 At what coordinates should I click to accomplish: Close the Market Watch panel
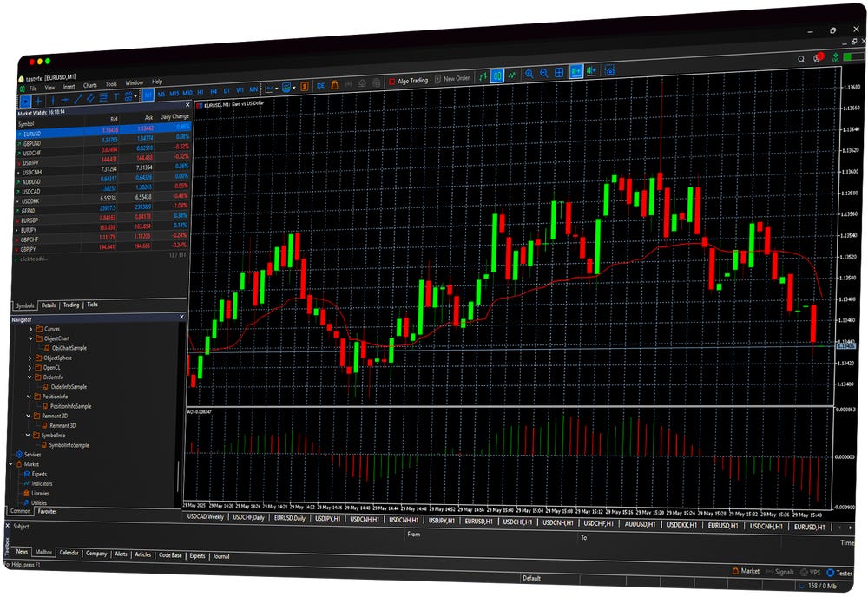[x=187, y=105]
